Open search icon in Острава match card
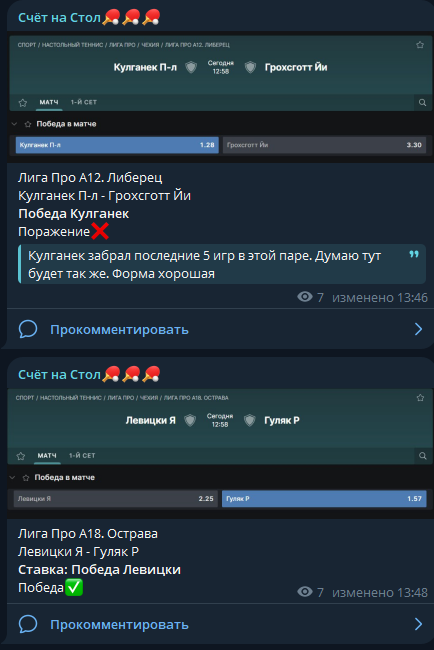434x650 pixels. pos(422,456)
